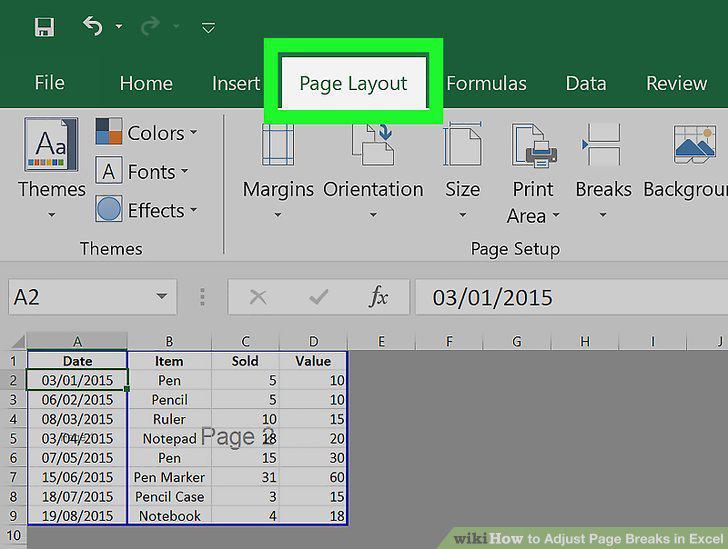Viewport: 728px width, 549px height.
Task: Select Value cell showing 18
Action: [313, 516]
